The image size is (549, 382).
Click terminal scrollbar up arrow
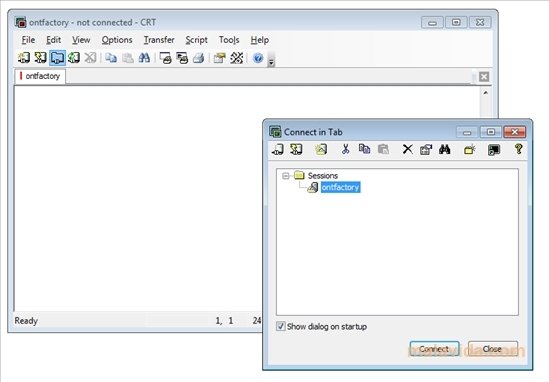pyautogui.click(x=486, y=93)
